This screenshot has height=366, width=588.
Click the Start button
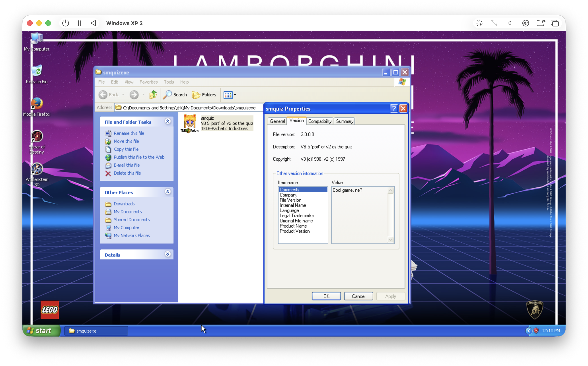click(41, 331)
